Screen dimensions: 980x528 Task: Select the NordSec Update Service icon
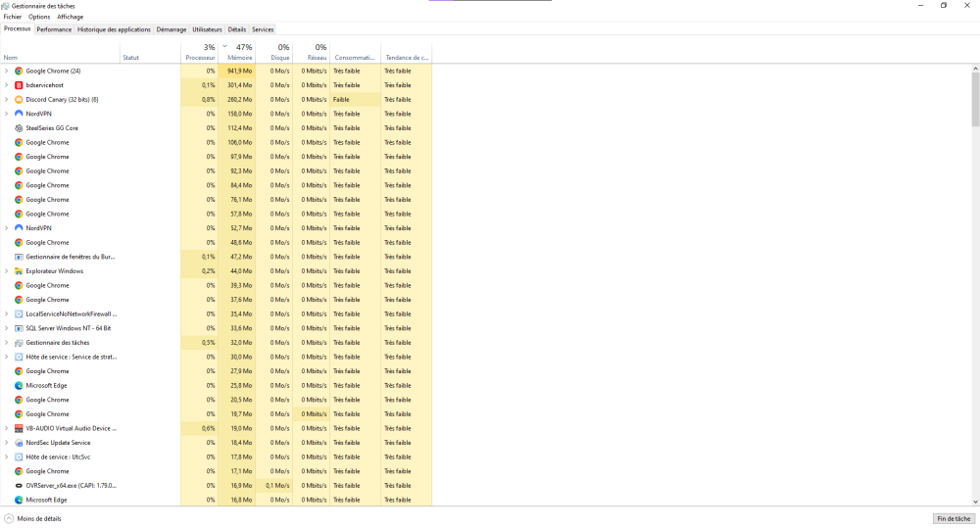click(19, 443)
